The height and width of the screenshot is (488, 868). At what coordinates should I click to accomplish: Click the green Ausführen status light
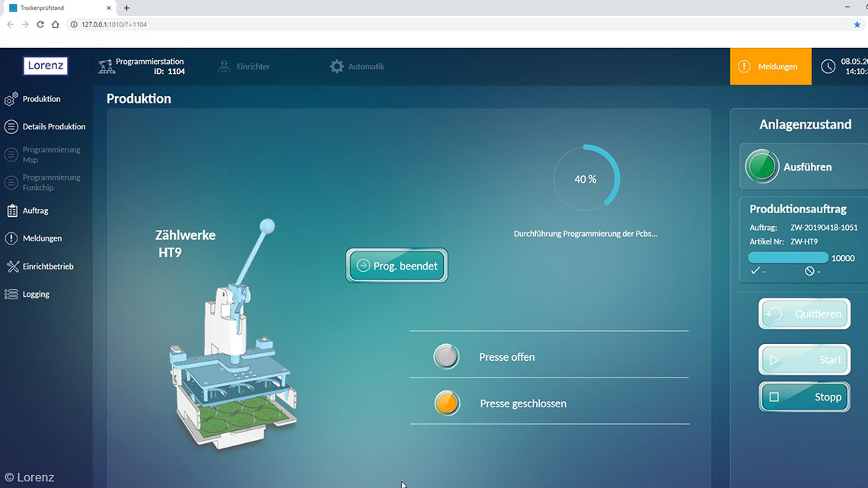coord(761,167)
